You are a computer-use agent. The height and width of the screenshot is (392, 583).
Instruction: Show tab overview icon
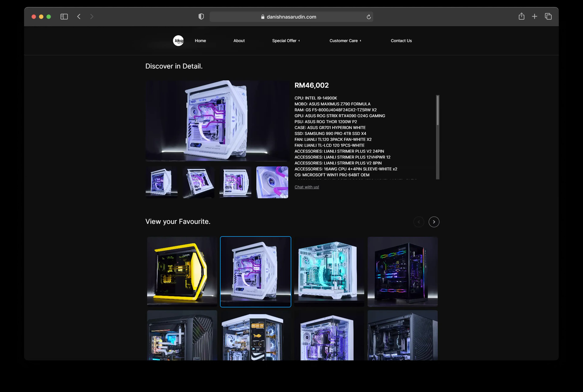click(x=548, y=17)
